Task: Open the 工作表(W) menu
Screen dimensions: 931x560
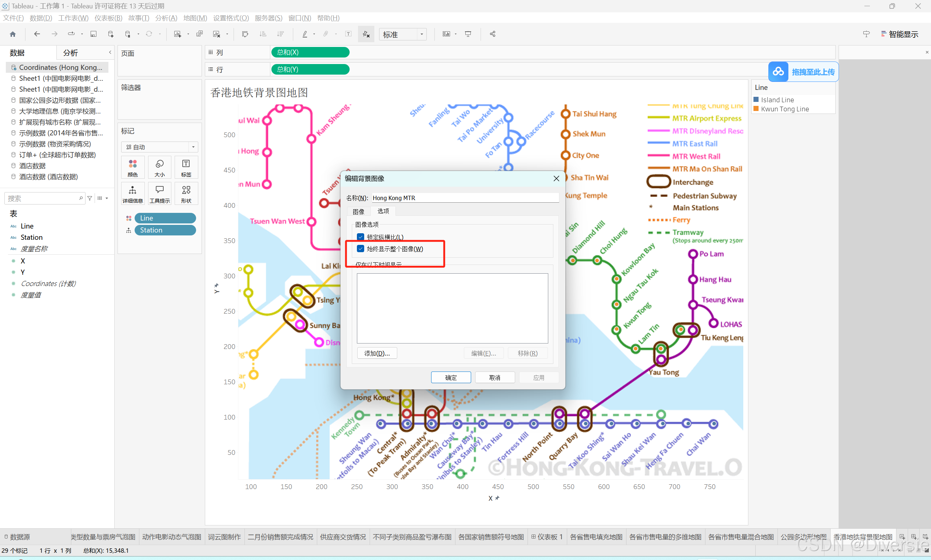Action: click(73, 18)
